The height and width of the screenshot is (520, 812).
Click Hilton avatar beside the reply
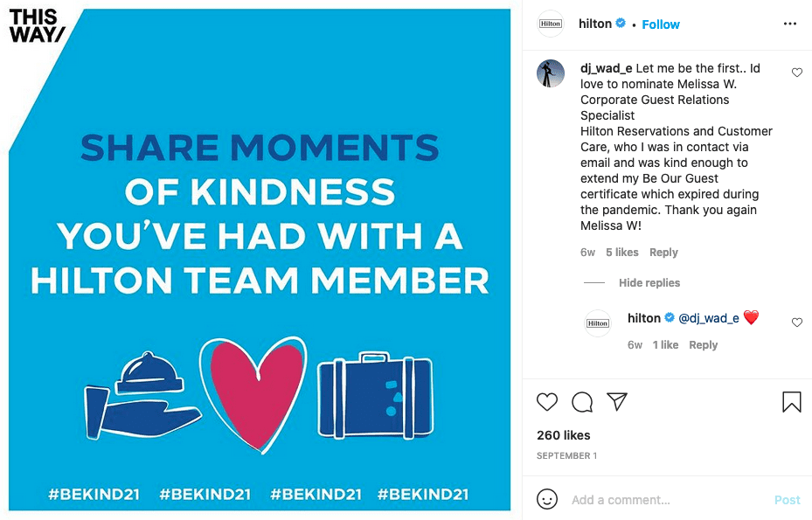coord(598,323)
